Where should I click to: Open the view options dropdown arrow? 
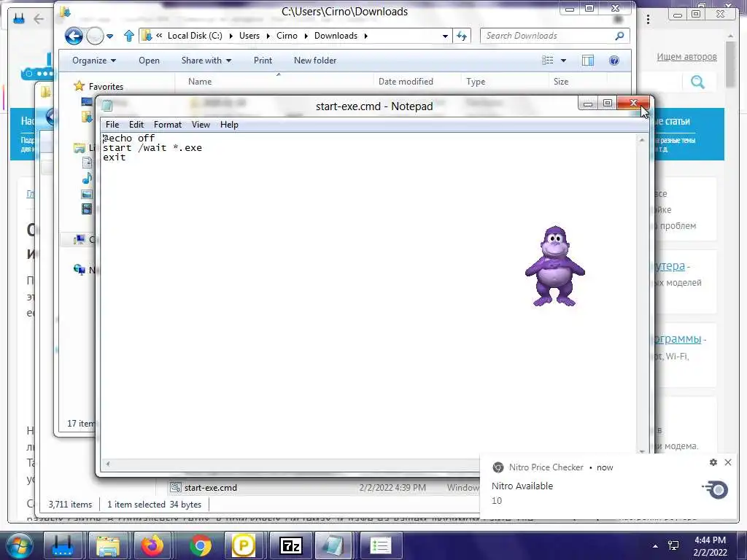[x=564, y=61]
